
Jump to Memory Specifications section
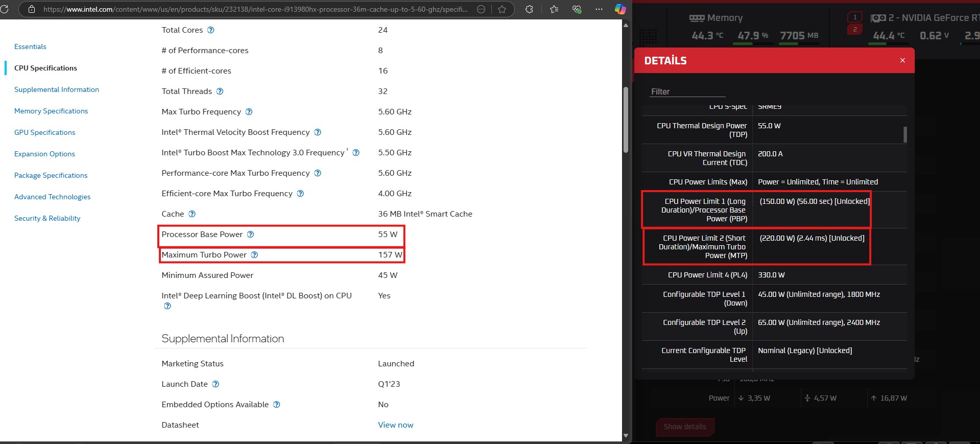pos(51,111)
